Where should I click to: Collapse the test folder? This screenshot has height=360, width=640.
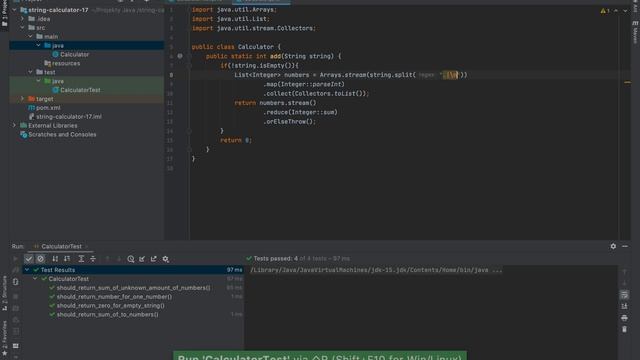click(31, 72)
